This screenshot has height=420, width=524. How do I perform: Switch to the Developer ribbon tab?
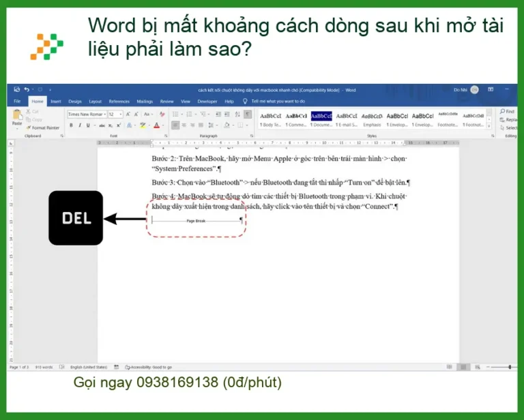coord(207,102)
